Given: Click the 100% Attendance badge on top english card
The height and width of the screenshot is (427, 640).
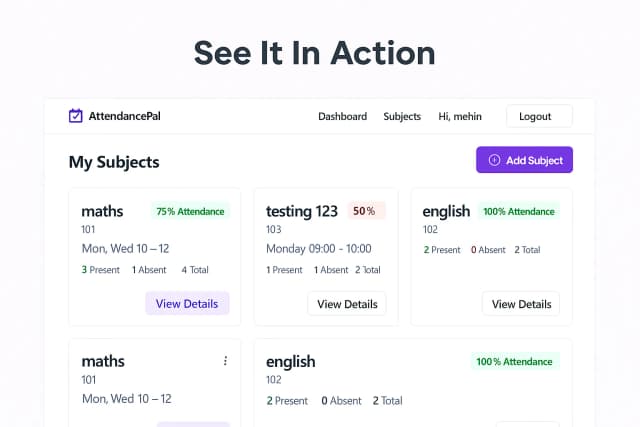Looking at the screenshot, I should 518,211.
